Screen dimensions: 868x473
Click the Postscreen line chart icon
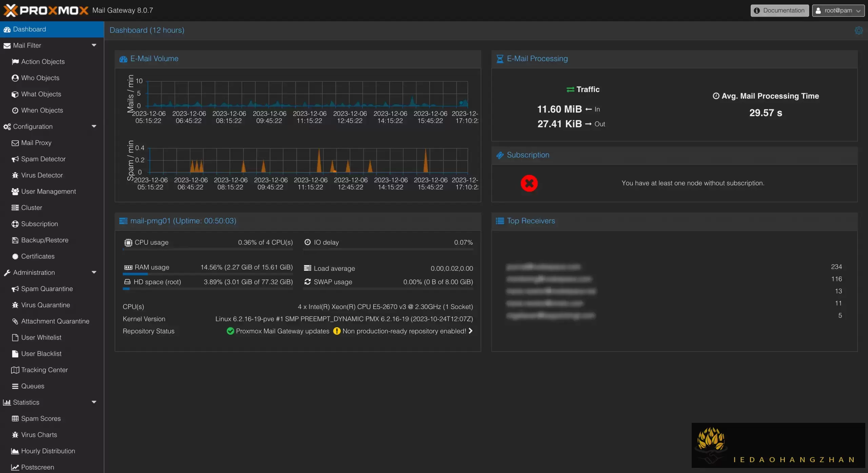15,468
